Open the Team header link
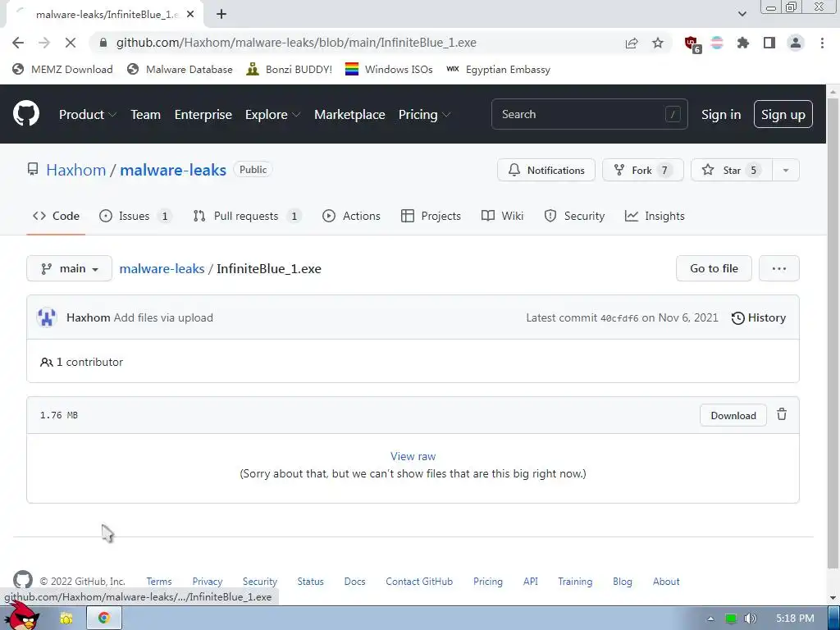 click(x=146, y=115)
